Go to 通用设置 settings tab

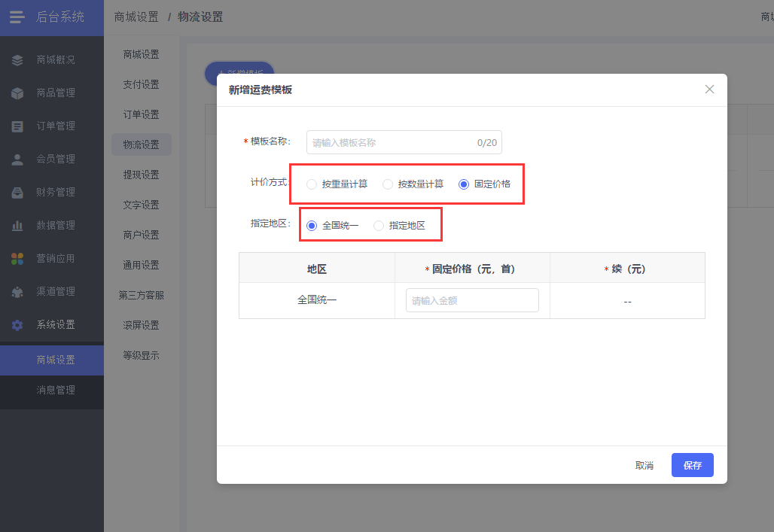(x=142, y=265)
